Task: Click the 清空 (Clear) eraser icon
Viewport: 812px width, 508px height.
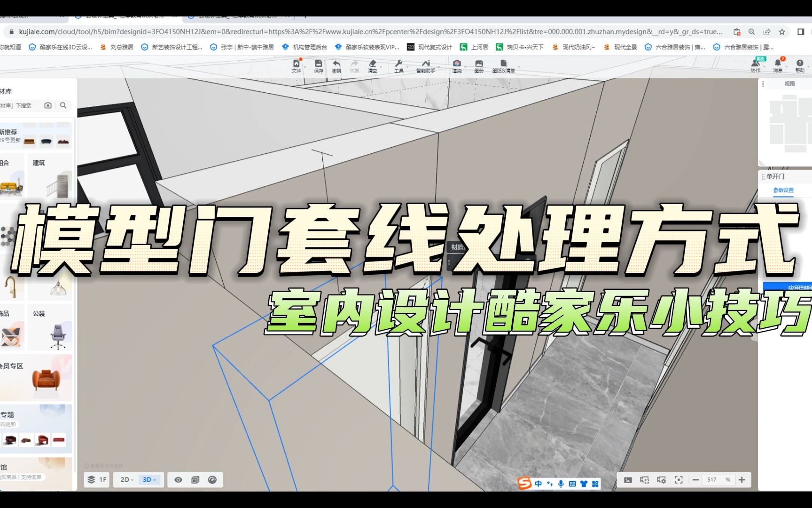Action: point(373,66)
